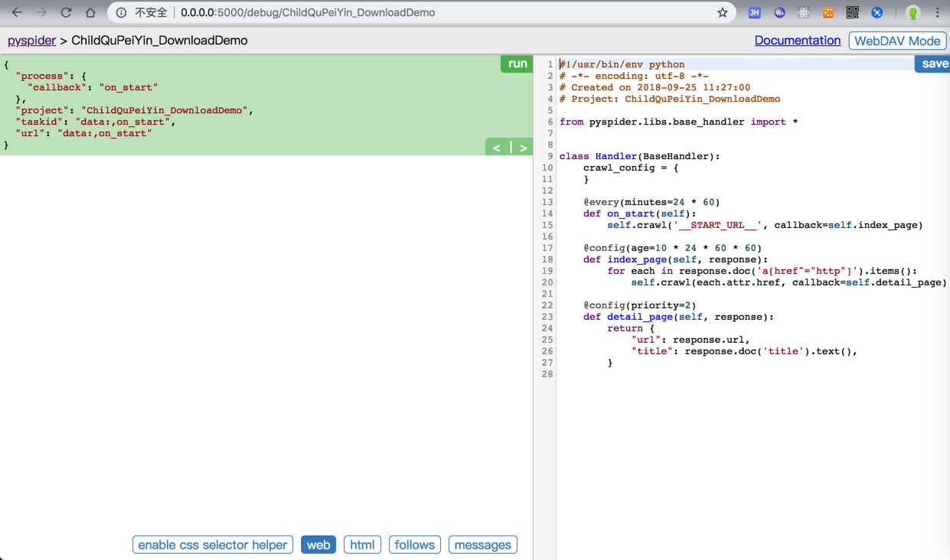
Task: Open the browser home page icon
Action: tap(90, 12)
